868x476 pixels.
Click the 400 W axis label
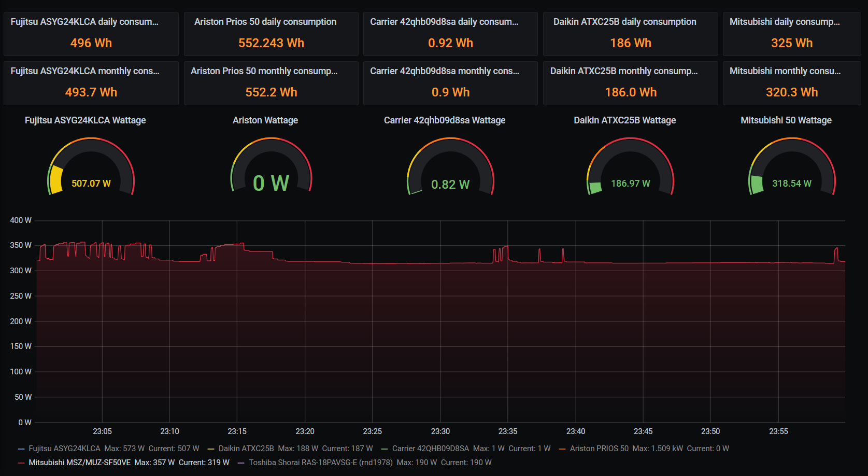pyautogui.click(x=21, y=220)
